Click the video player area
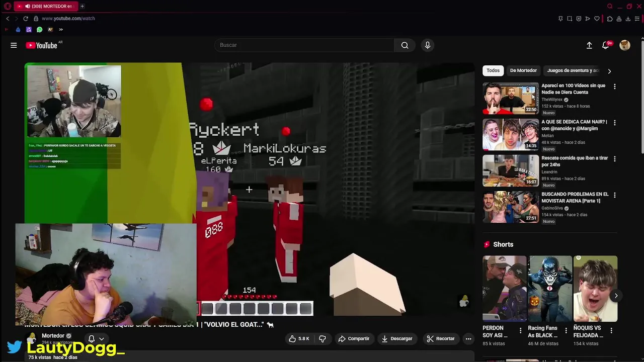The width and height of the screenshot is (644, 362). click(249, 190)
